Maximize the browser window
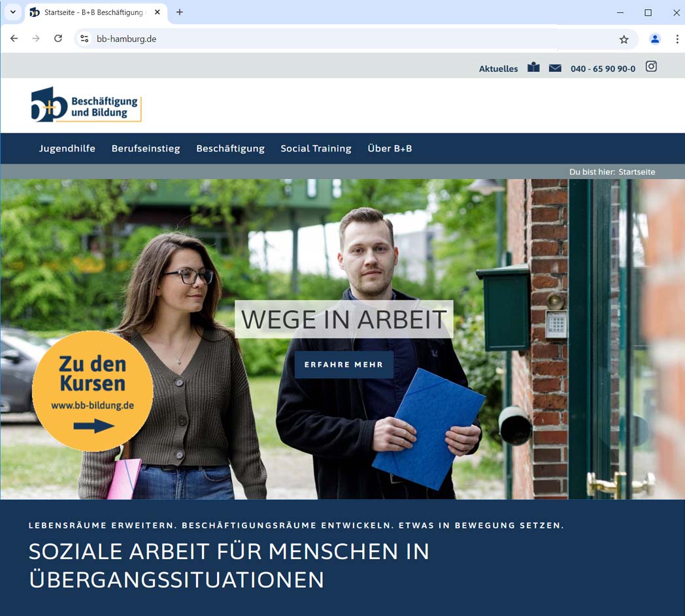This screenshot has width=685, height=616. tap(648, 12)
